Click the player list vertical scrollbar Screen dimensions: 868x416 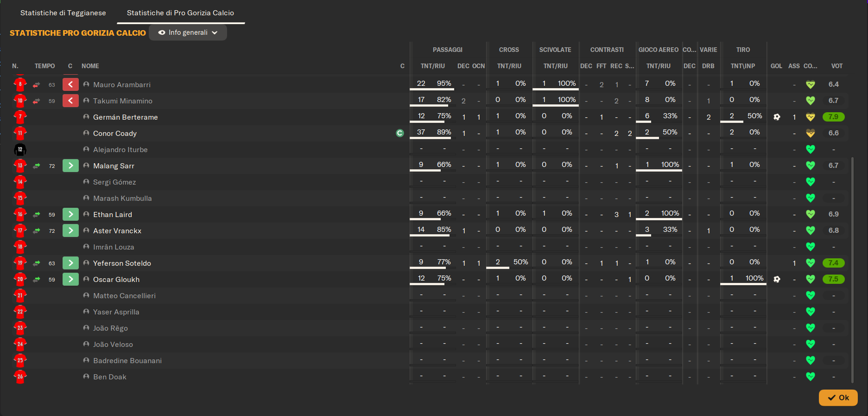(853, 270)
